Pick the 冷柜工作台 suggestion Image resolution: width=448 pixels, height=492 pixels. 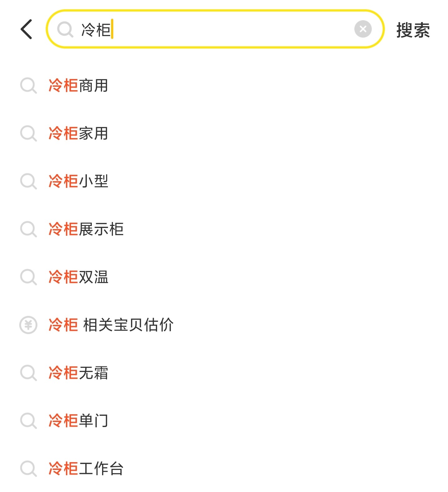point(86,469)
